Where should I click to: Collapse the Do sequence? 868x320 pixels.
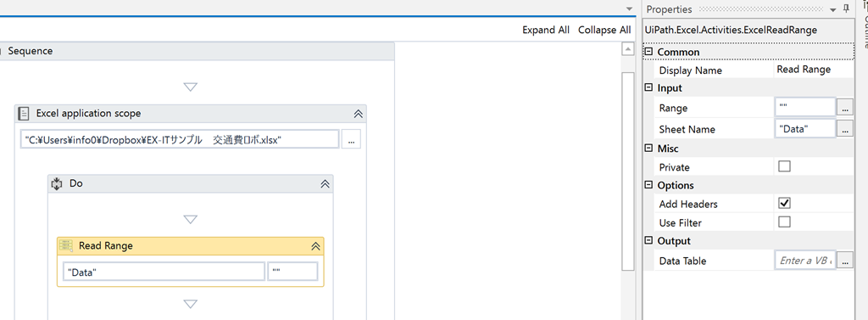pyautogui.click(x=325, y=183)
